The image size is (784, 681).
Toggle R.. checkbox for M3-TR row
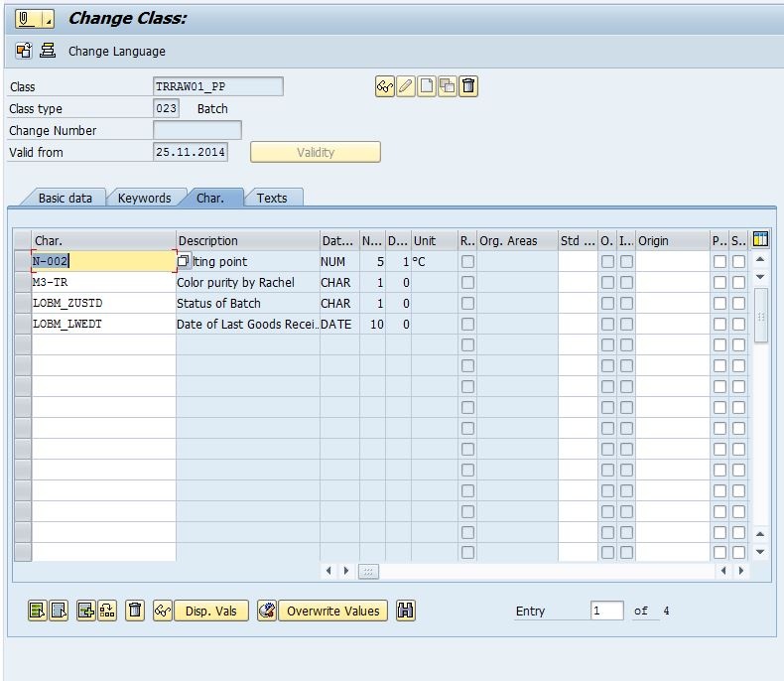tap(468, 283)
